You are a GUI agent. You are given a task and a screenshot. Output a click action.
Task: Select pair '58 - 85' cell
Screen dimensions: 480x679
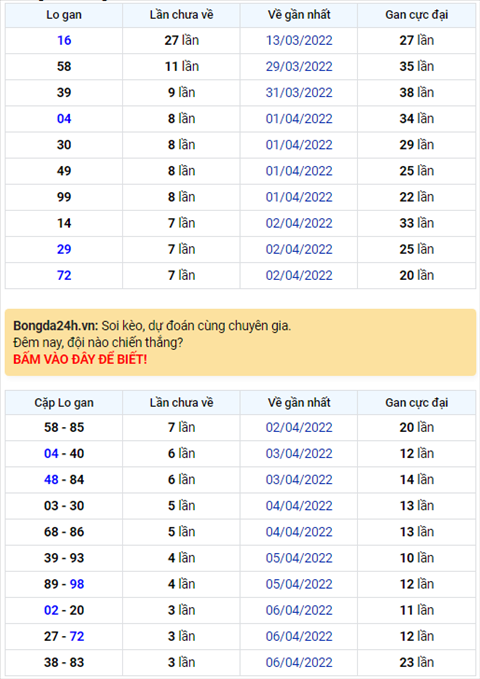click(64, 427)
